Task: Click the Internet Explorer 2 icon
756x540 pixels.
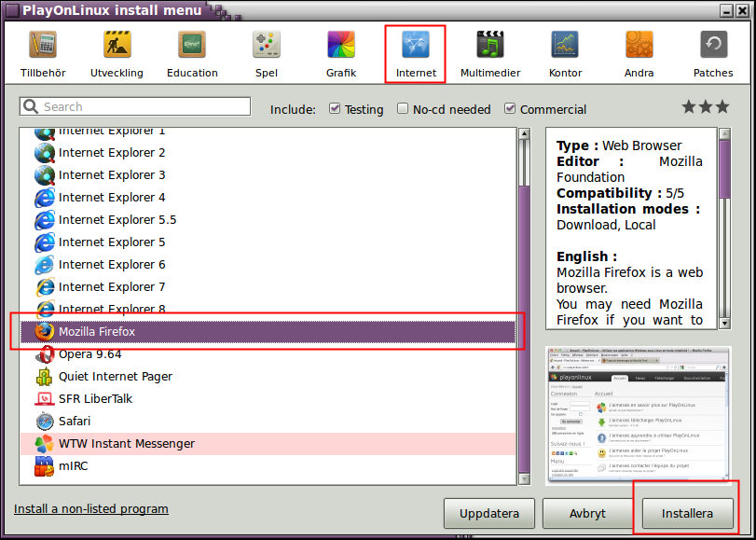Action: click(45, 153)
